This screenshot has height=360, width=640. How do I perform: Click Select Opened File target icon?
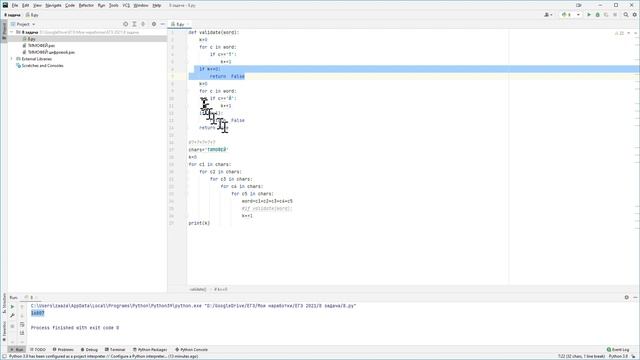[x=125, y=24]
